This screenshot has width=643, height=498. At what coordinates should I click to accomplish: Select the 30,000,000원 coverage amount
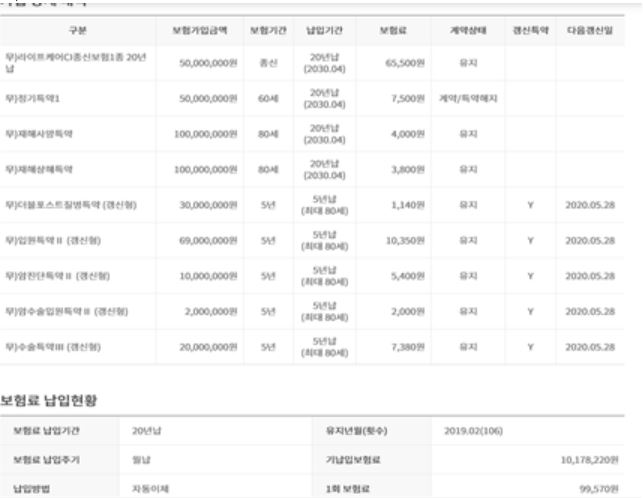208,205
